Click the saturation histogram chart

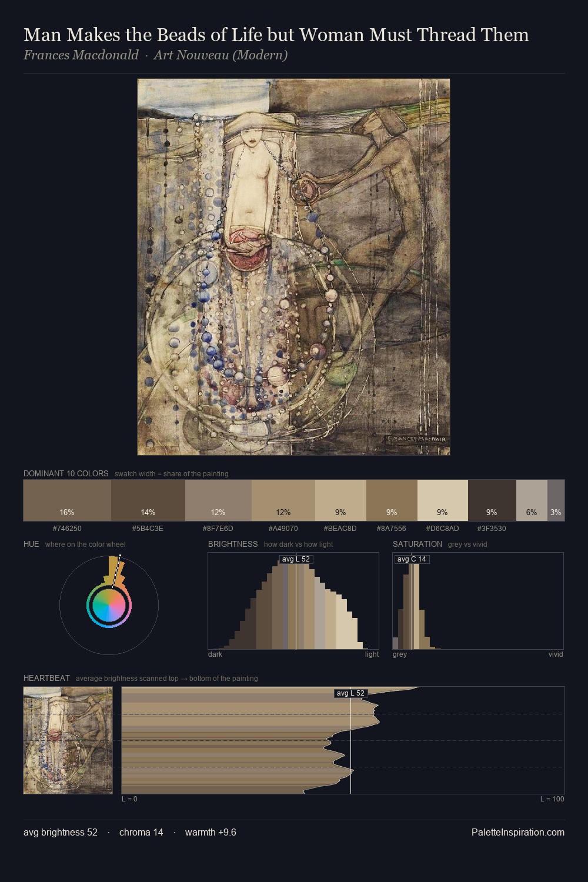tap(478, 601)
